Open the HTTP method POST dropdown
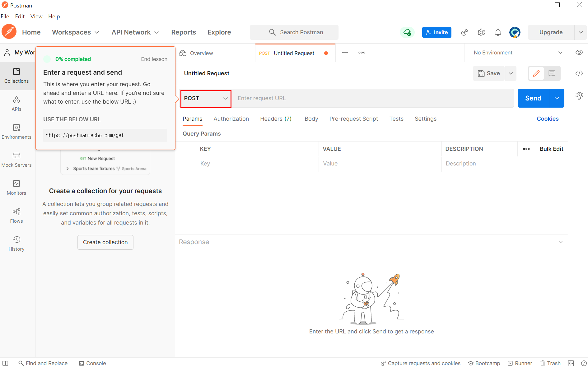The height and width of the screenshot is (367, 588). (x=206, y=99)
